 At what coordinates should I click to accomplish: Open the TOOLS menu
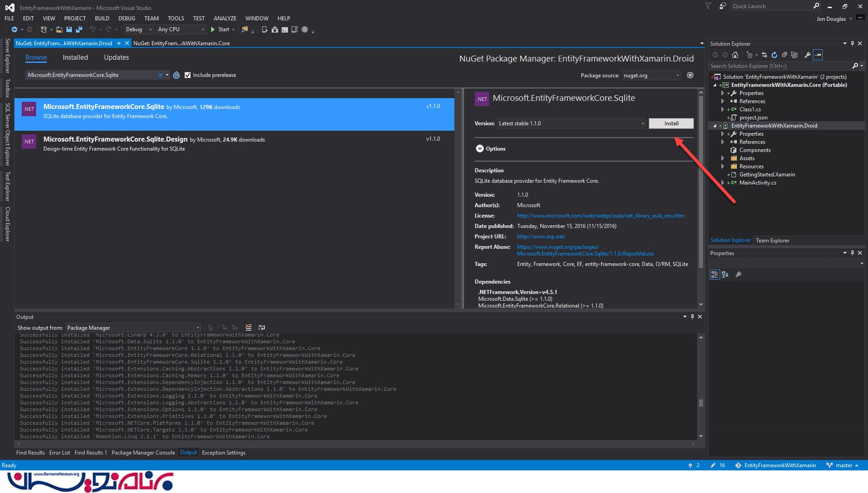(x=175, y=19)
